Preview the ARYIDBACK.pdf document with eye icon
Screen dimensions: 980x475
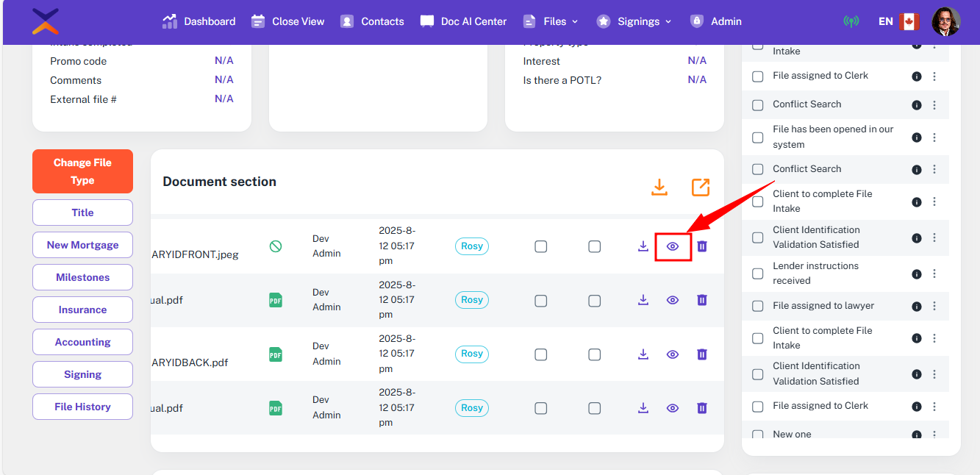click(x=672, y=354)
